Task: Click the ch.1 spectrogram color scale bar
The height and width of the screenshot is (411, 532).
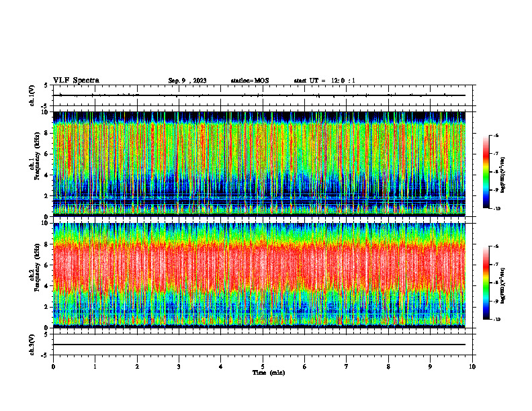Action: (x=486, y=172)
